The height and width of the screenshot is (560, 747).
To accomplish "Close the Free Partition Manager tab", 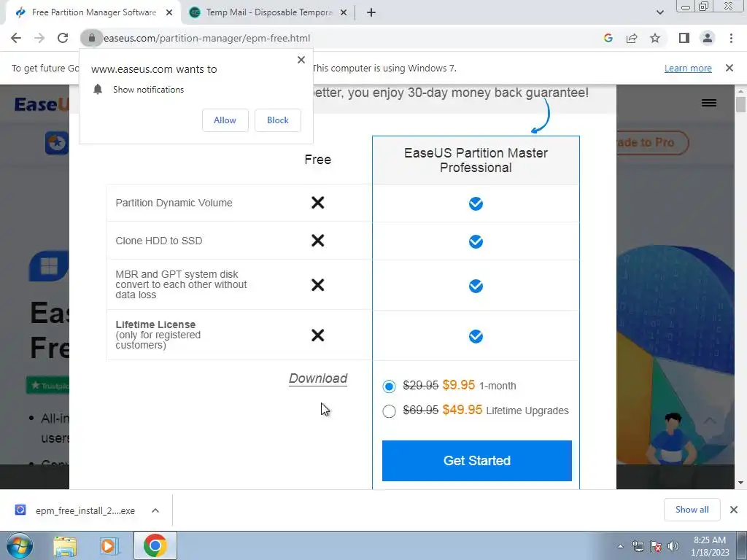I will coord(169,13).
